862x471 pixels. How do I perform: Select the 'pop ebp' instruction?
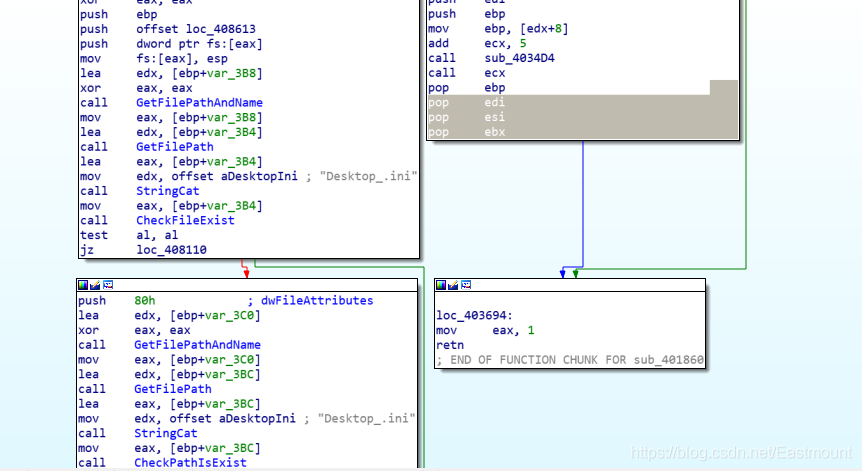point(467,88)
